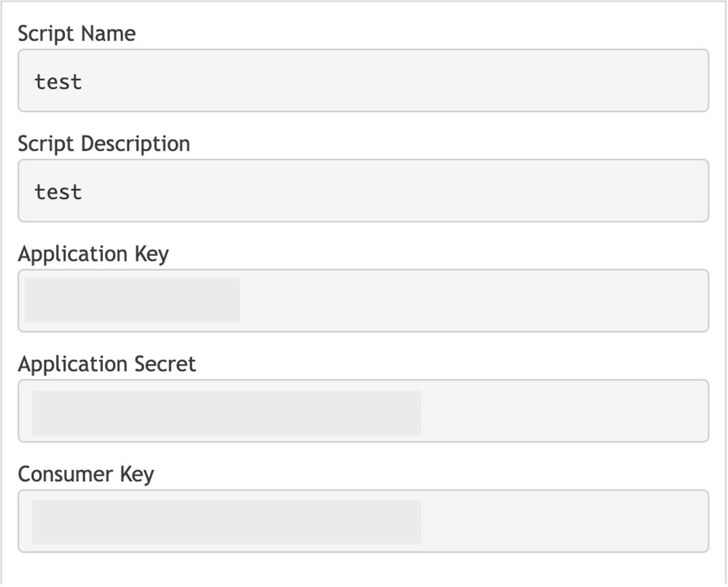Click inside the Consumer Key field
The image size is (728, 587).
tap(363, 521)
